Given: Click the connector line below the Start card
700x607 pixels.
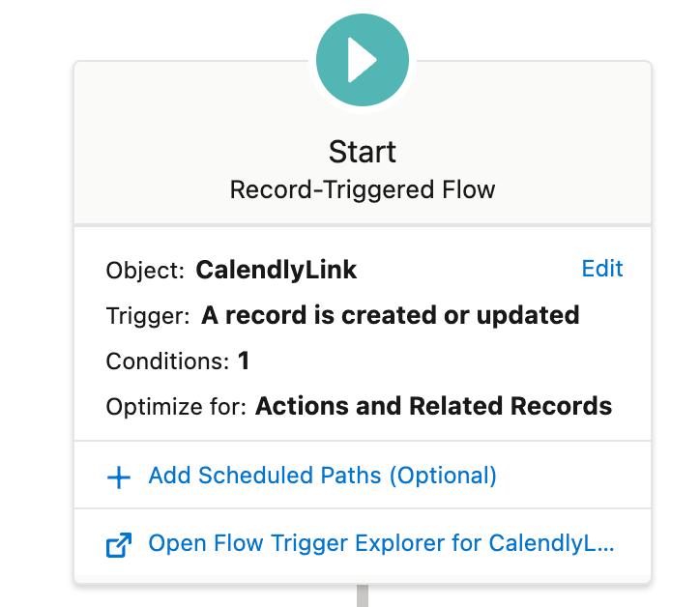Looking at the screenshot, I should pos(363,595).
